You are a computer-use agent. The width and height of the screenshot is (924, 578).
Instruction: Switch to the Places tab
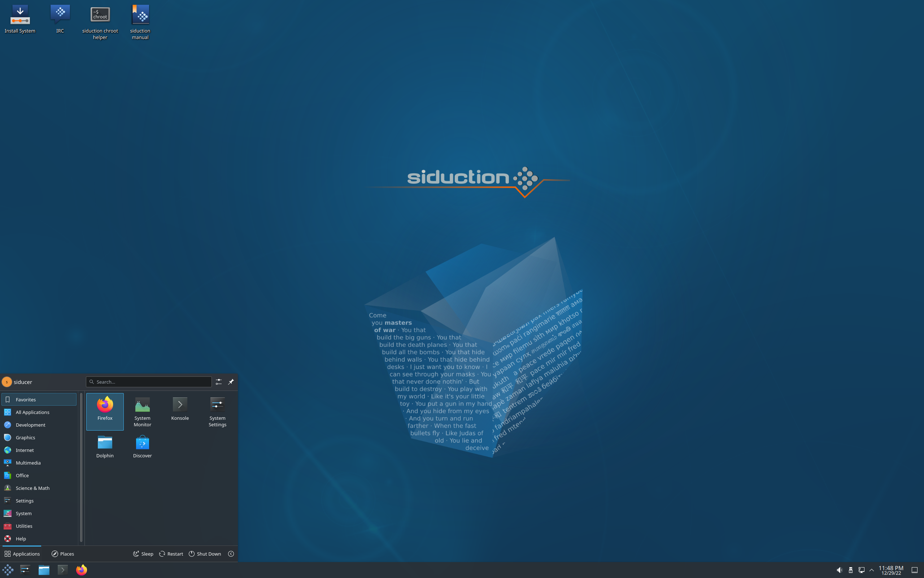pos(63,554)
